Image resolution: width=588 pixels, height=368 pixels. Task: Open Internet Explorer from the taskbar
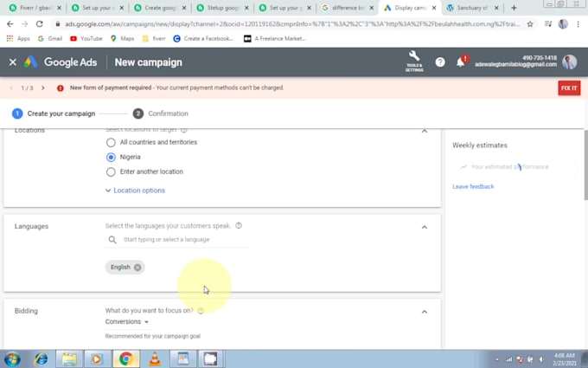click(x=42, y=359)
